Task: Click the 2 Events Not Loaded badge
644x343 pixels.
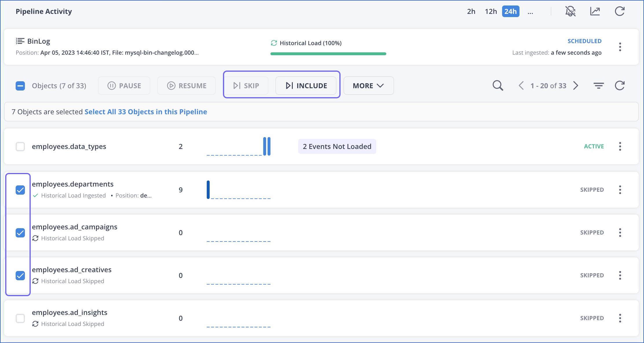Action: (x=337, y=147)
